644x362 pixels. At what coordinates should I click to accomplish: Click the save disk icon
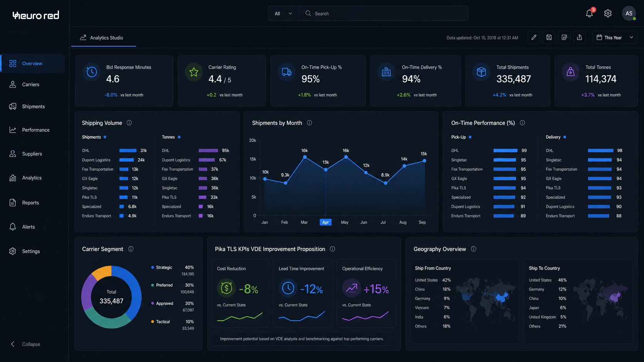click(x=549, y=37)
